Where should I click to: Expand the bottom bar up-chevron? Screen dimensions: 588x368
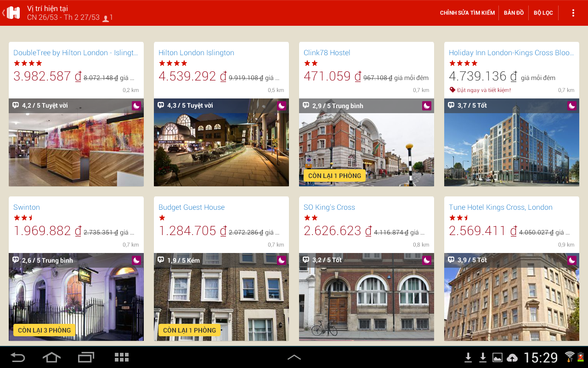(x=294, y=357)
